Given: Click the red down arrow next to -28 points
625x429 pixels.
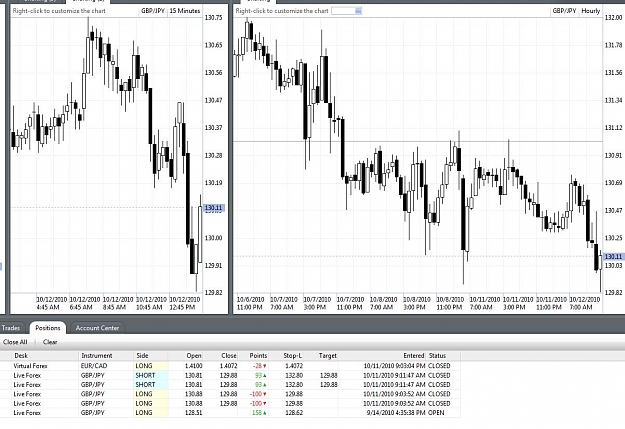Looking at the screenshot, I should (265, 366).
